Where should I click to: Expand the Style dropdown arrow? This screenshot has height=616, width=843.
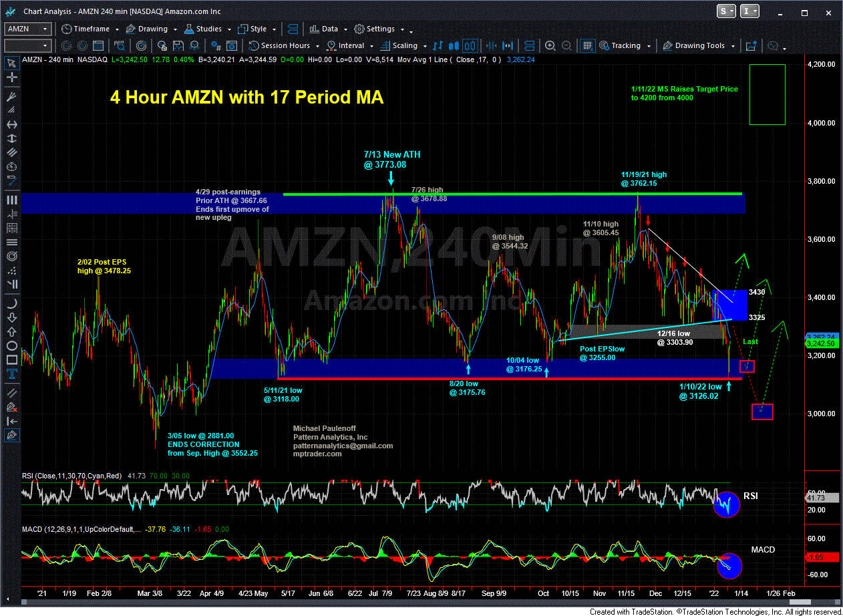click(x=274, y=29)
